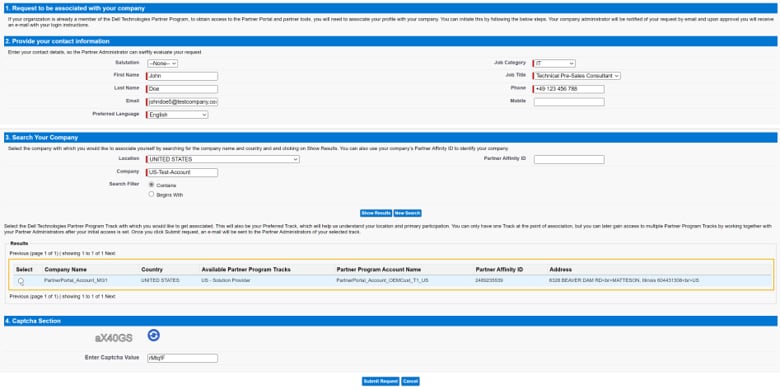
Task: Click the New Search button
Action: (x=407, y=213)
